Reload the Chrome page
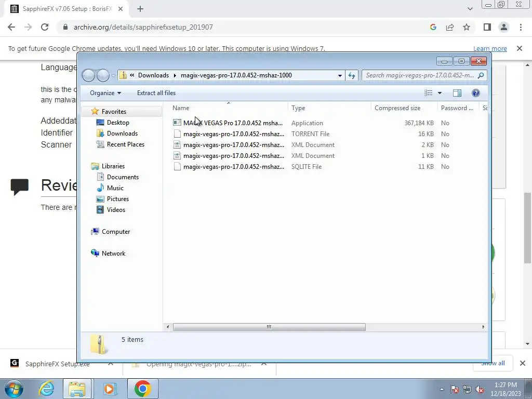532x399 pixels. click(45, 27)
